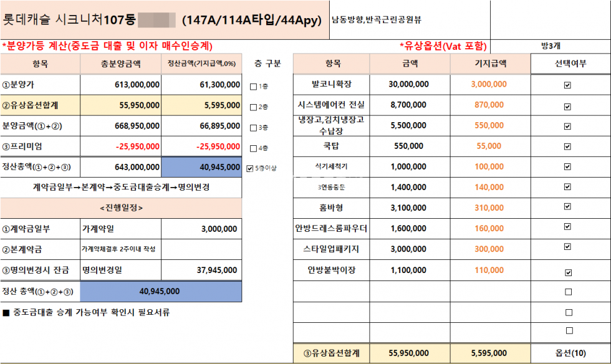Click the 668,950,000 cell
Image resolution: width=611 pixels, height=364 pixels.
[x=121, y=126]
